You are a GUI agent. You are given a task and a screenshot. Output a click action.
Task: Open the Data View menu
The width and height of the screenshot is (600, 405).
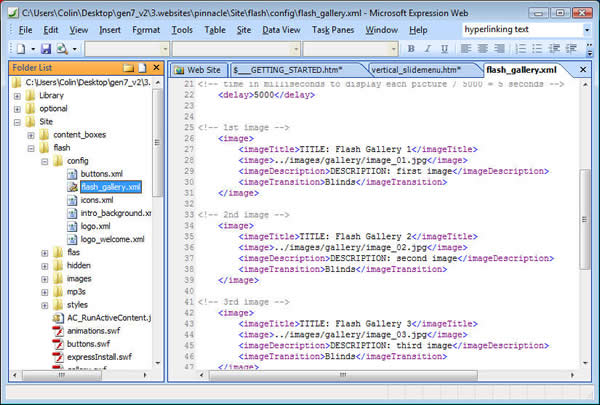tap(281, 31)
